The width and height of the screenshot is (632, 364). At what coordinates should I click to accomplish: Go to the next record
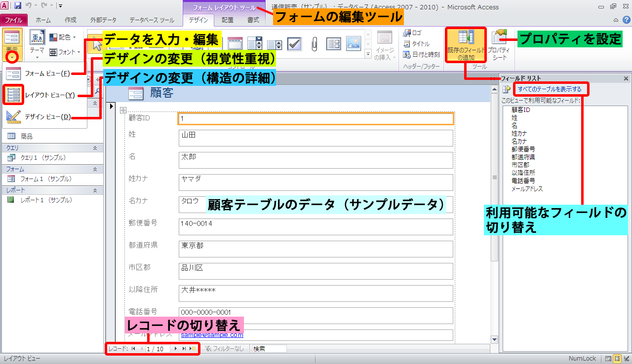click(175, 349)
